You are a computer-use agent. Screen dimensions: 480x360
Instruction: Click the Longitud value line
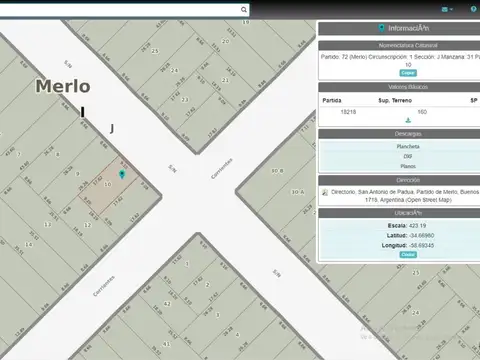(x=408, y=246)
